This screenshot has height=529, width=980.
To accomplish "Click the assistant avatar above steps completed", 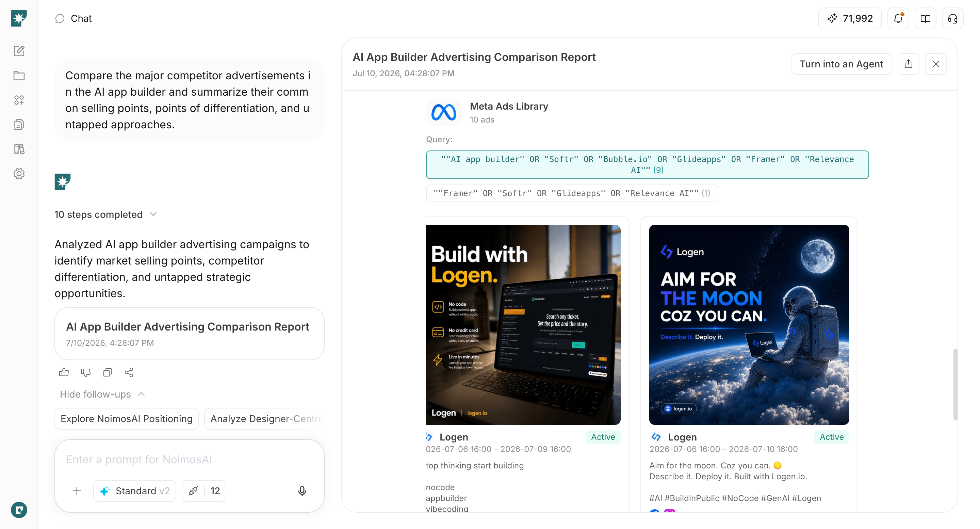I will pos(62,182).
